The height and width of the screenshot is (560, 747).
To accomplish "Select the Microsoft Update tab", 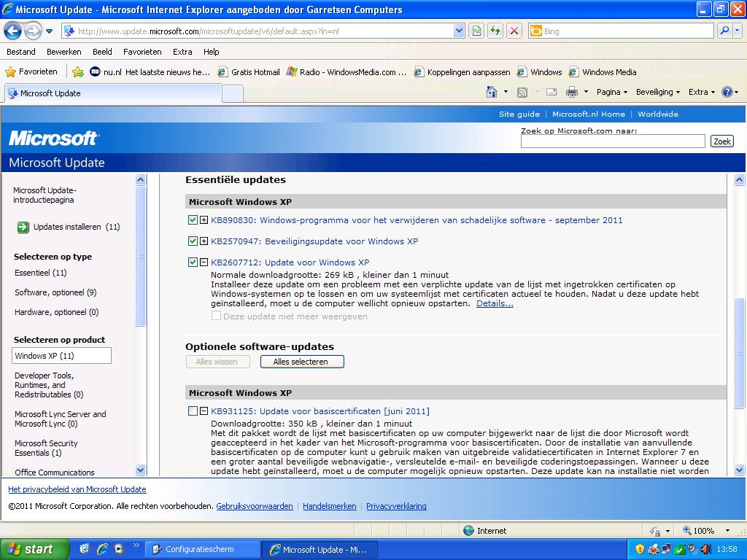I will [x=113, y=93].
